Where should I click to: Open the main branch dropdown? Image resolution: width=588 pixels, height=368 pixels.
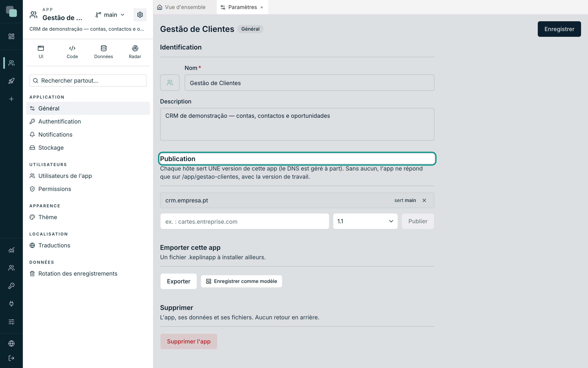[110, 15]
